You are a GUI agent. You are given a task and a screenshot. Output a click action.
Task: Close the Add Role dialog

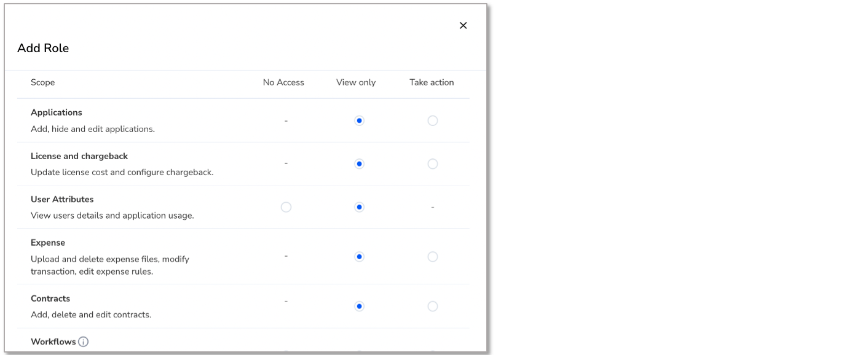(x=463, y=25)
